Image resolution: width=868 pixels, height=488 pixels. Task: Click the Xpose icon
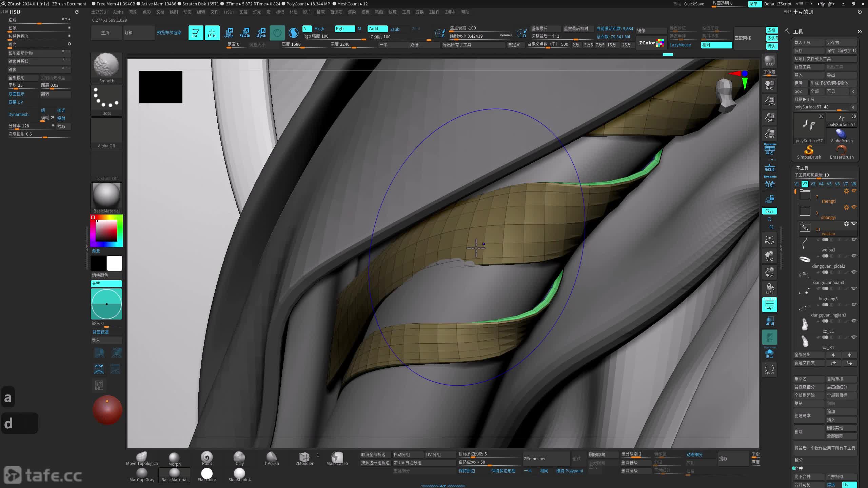tap(769, 369)
